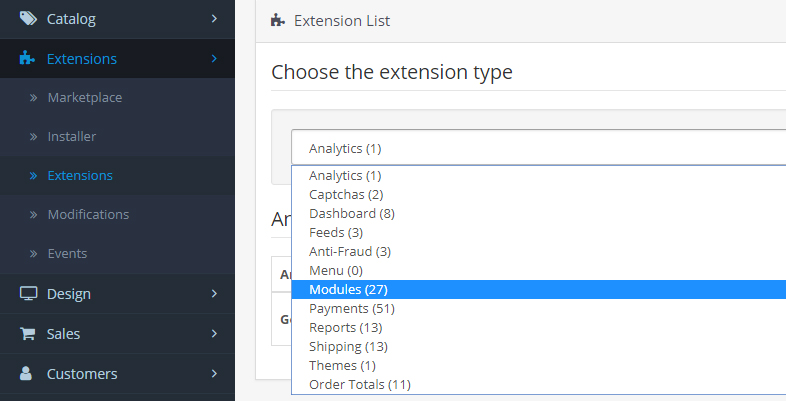The width and height of the screenshot is (786, 401).
Task: Open the extension type dropdown
Action: point(538,148)
